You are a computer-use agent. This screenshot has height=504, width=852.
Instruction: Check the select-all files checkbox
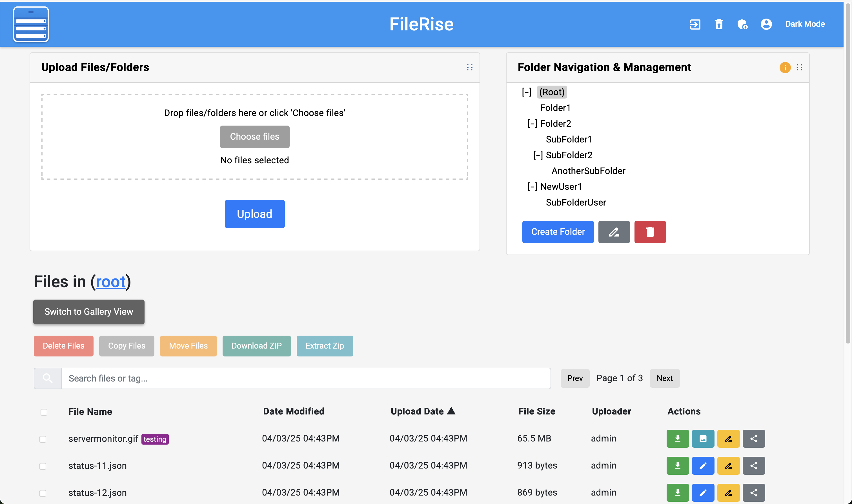pos(44,412)
